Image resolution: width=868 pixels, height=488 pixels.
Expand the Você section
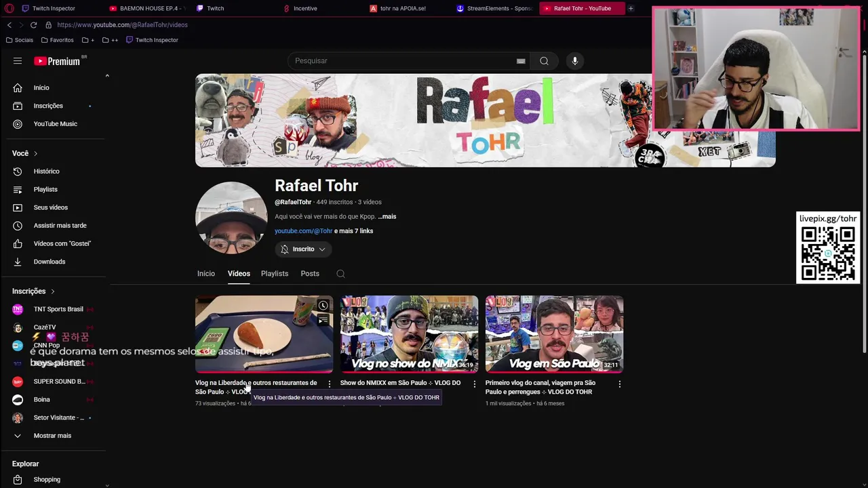pos(25,153)
